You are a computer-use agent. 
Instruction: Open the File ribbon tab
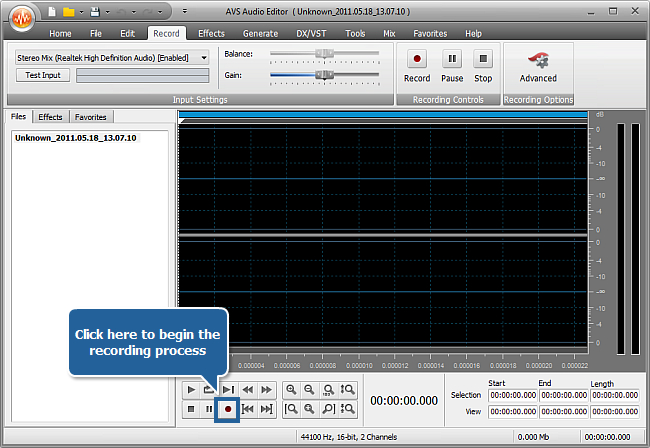coord(96,34)
